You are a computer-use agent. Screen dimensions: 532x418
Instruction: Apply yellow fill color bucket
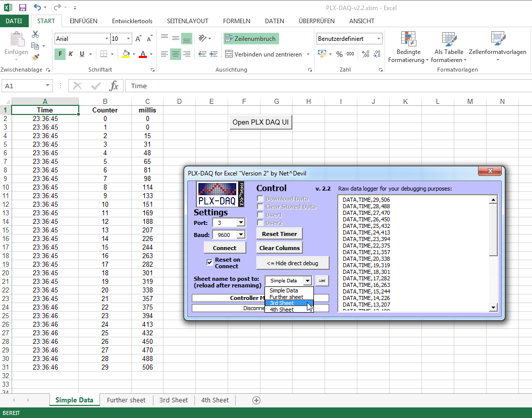pos(126,54)
